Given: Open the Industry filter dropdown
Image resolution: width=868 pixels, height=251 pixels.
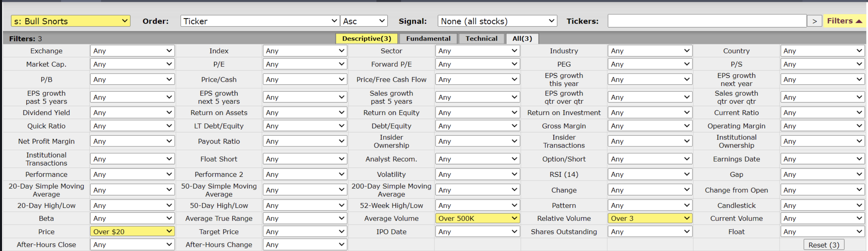Looking at the screenshot, I should [650, 51].
